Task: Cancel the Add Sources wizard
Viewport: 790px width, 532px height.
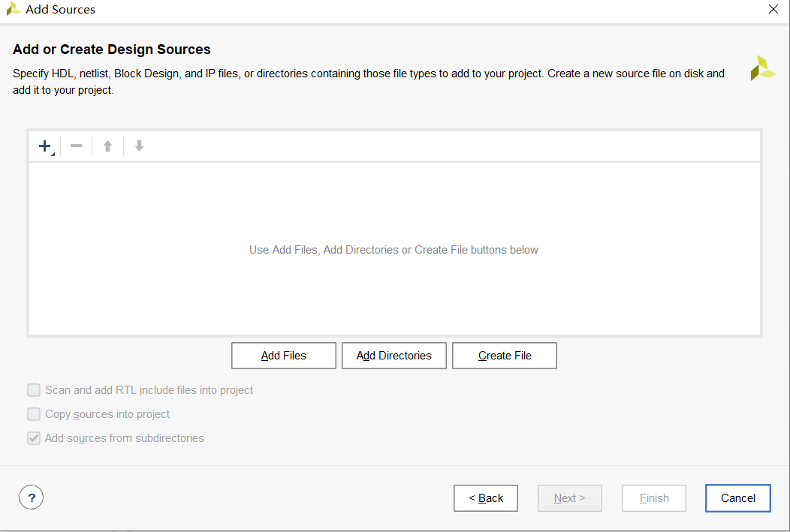Action: coord(738,498)
